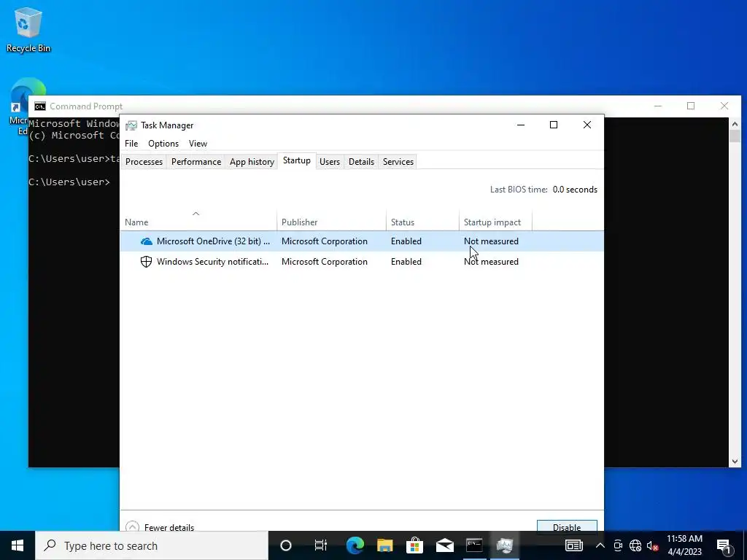
Task: Select the Startup tab
Action: click(297, 160)
